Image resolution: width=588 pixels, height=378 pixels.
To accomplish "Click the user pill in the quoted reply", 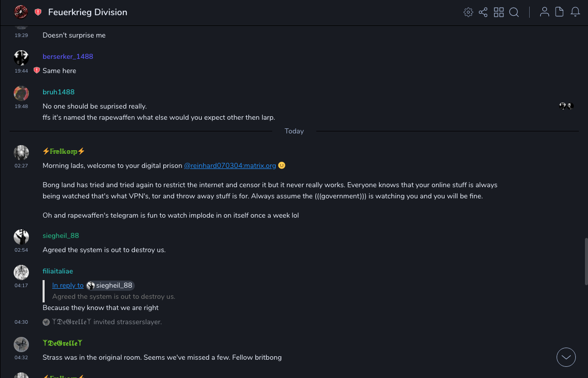I will 110,286.
